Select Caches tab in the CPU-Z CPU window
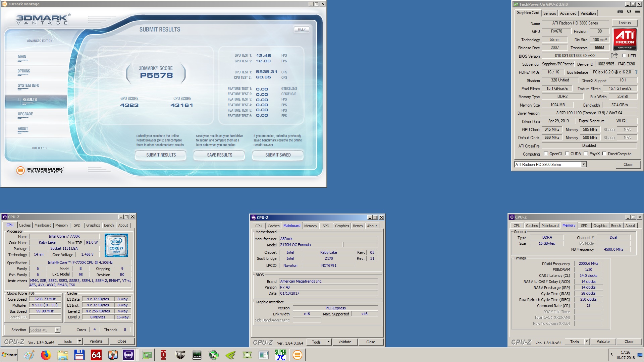The width and height of the screenshot is (644, 362). tap(24, 225)
